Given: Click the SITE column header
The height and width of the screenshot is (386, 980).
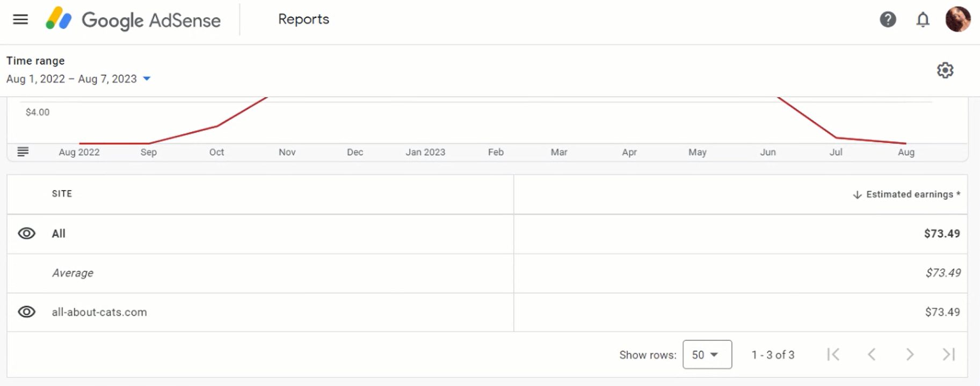Looking at the screenshot, I should [62, 194].
